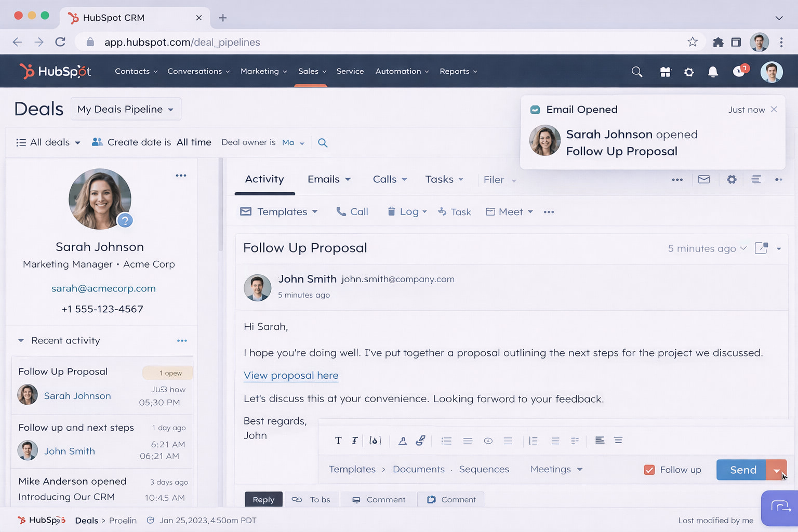The height and width of the screenshot is (532, 798).
Task: Expand the Send button dropdown arrow
Action: point(777,470)
